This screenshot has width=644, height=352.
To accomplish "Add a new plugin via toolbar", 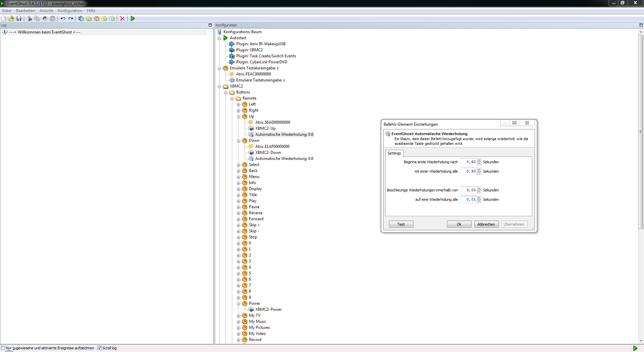I will tap(81, 18).
